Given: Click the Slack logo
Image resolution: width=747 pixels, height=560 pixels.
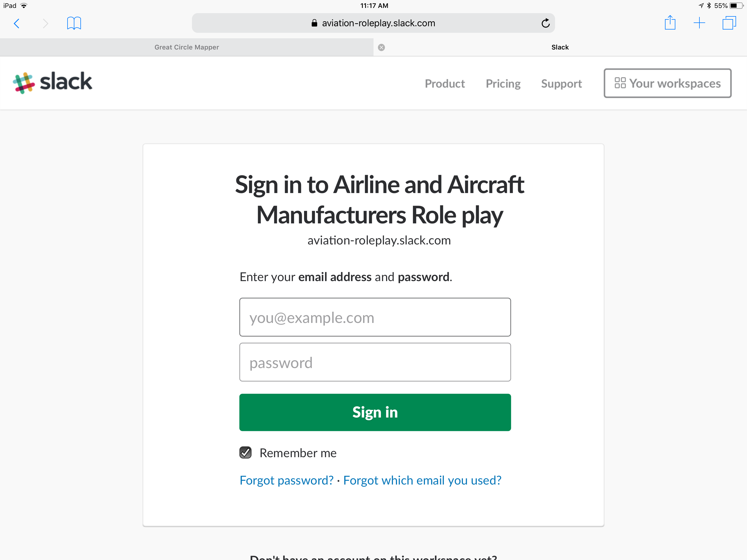Looking at the screenshot, I should coord(53,82).
